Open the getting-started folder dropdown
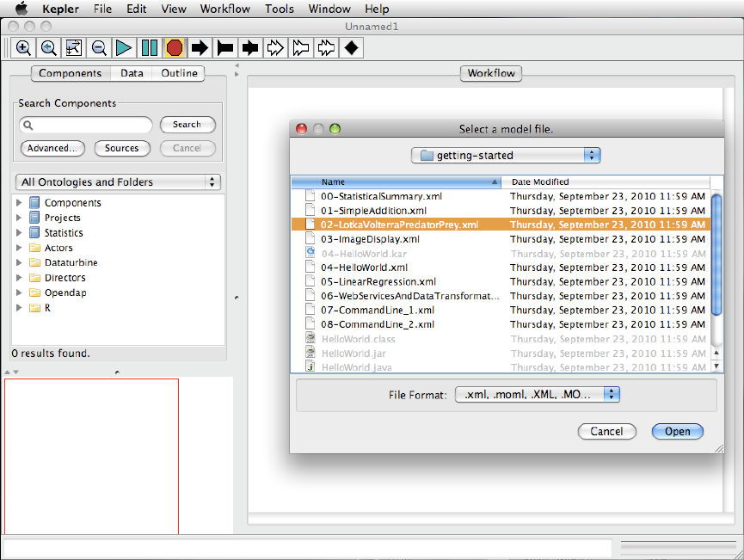The height and width of the screenshot is (560, 744). pyautogui.click(x=506, y=155)
